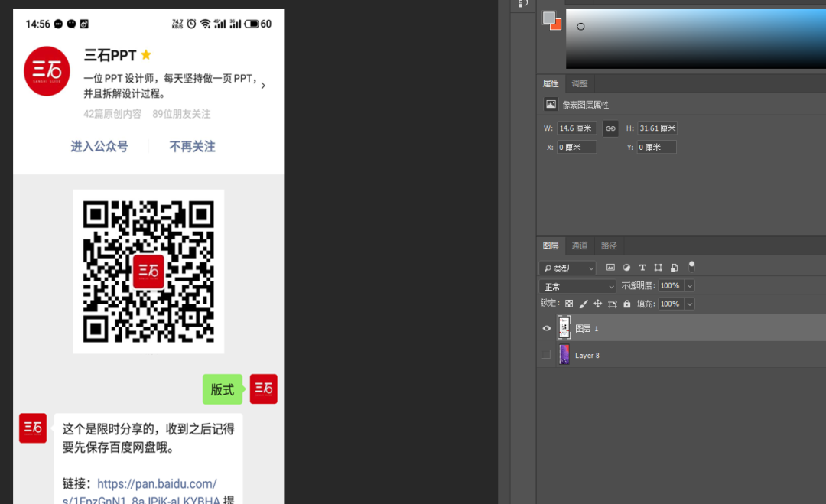Click the 三石PPT red avatar logo

click(x=47, y=71)
